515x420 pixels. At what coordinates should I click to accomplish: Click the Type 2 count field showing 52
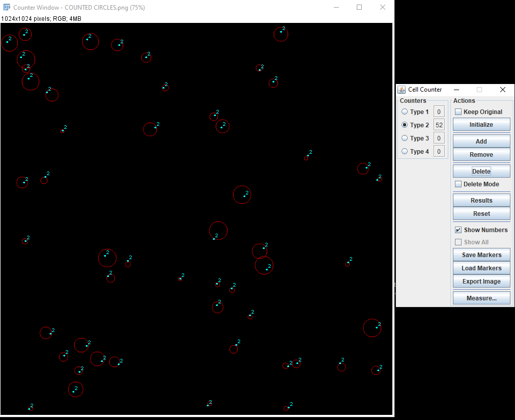point(439,125)
